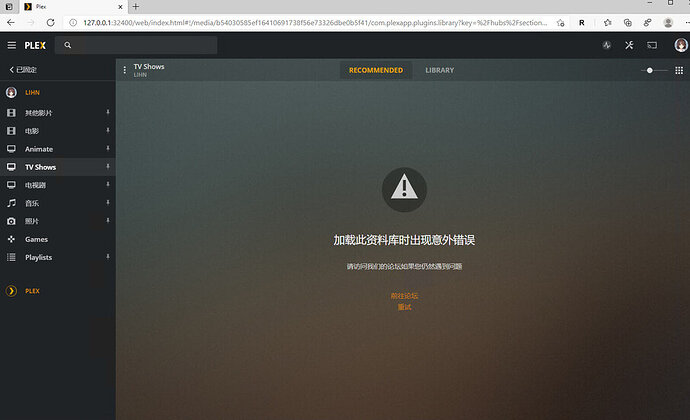This screenshot has height=420, width=690.
Task: Click film icon next to 其他影片
Action: pyautogui.click(x=11, y=113)
